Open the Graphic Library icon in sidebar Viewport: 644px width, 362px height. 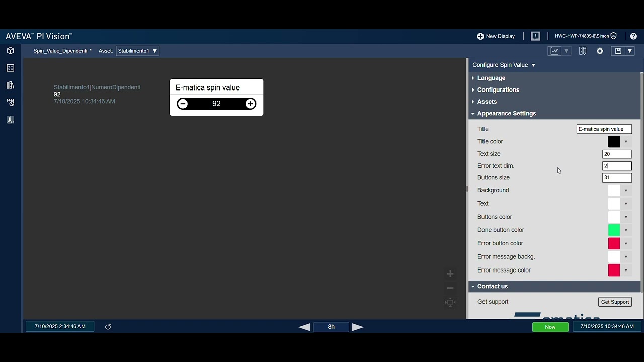click(x=10, y=85)
